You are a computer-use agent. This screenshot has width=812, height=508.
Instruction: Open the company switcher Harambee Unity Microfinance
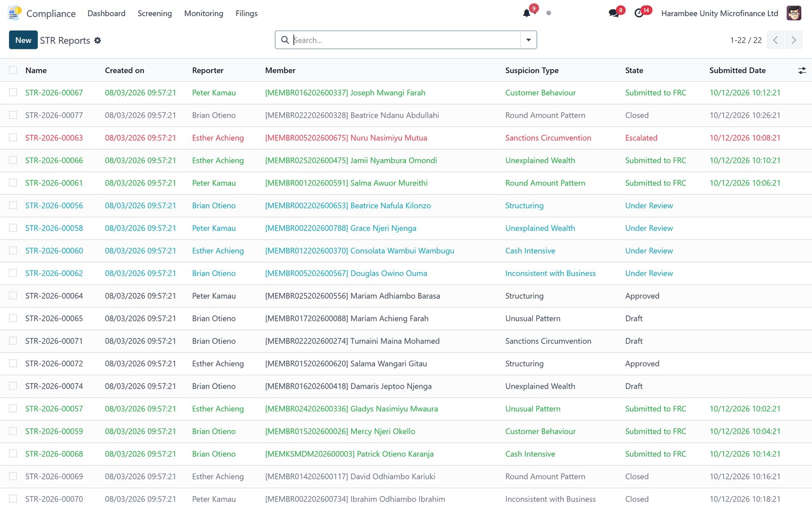click(x=720, y=13)
